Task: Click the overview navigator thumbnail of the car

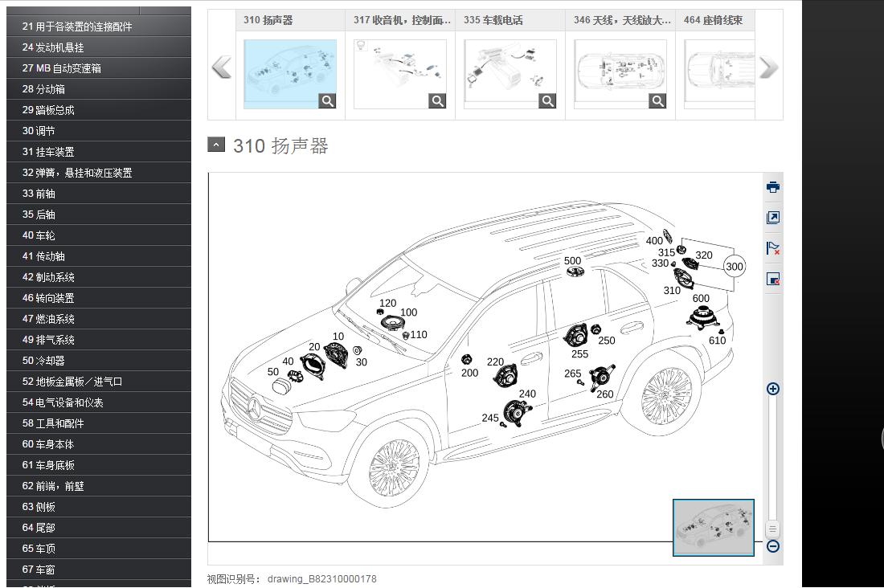Action: click(x=713, y=528)
